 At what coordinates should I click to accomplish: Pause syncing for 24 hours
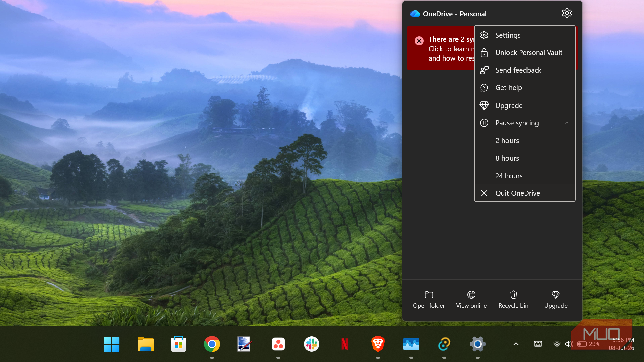[x=525, y=176]
